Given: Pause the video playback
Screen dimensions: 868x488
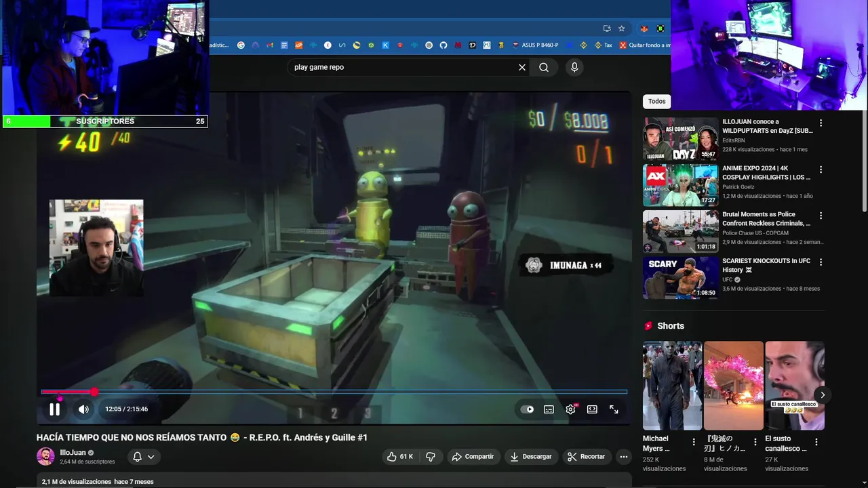Looking at the screenshot, I should (x=54, y=409).
